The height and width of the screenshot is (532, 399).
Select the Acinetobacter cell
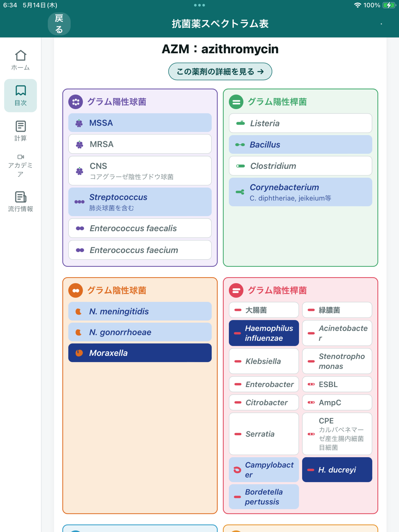[337, 333]
